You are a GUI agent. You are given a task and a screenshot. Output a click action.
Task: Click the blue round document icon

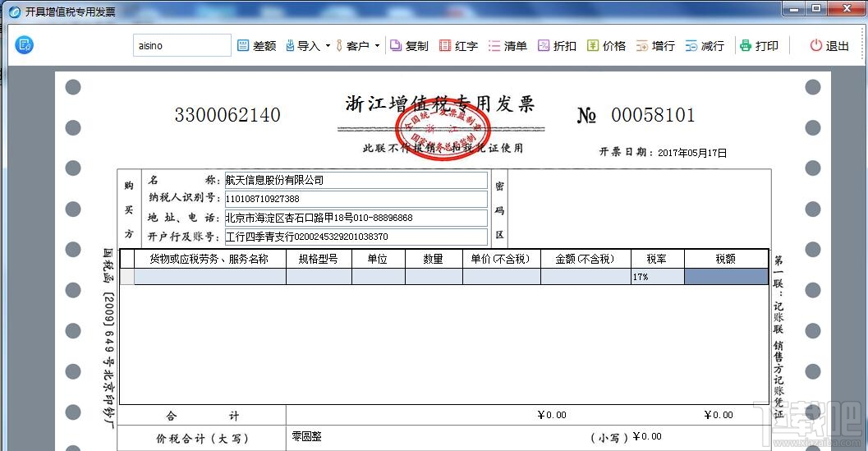pyautogui.click(x=25, y=45)
